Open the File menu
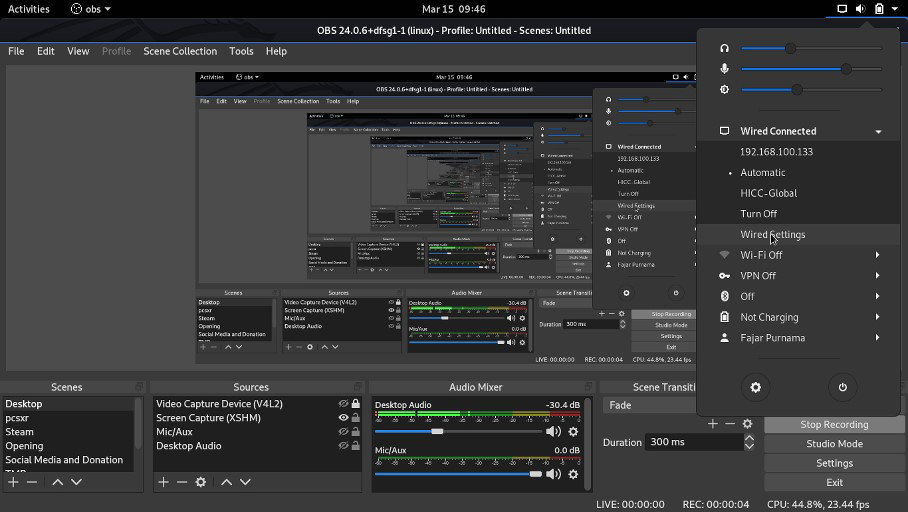Screen dimensions: 908x512 click(16, 51)
